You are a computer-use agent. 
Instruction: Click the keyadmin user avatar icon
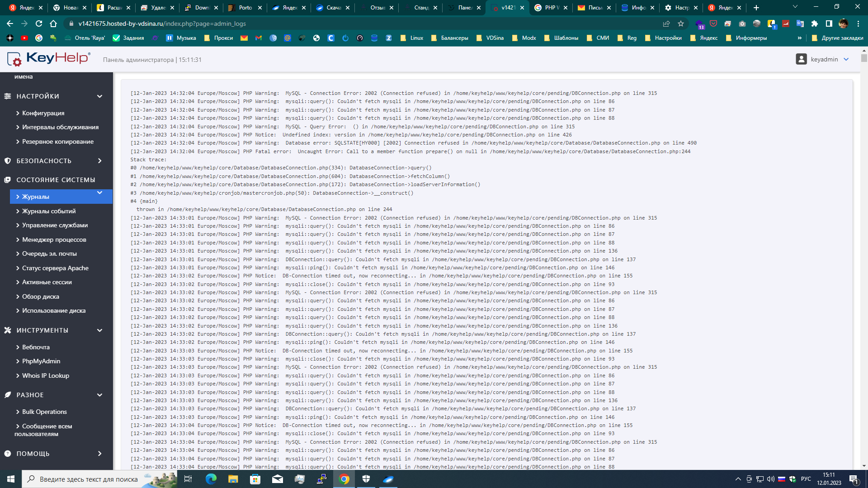(x=801, y=59)
